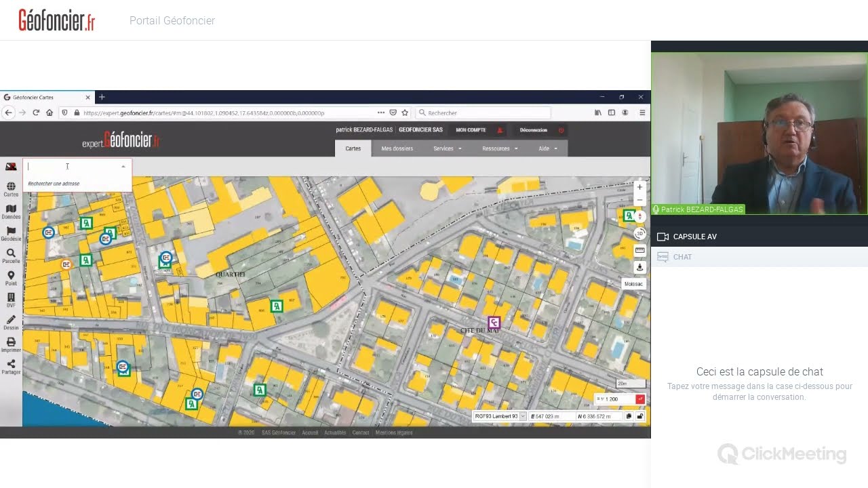Open the Parcelle search tool

(x=11, y=256)
